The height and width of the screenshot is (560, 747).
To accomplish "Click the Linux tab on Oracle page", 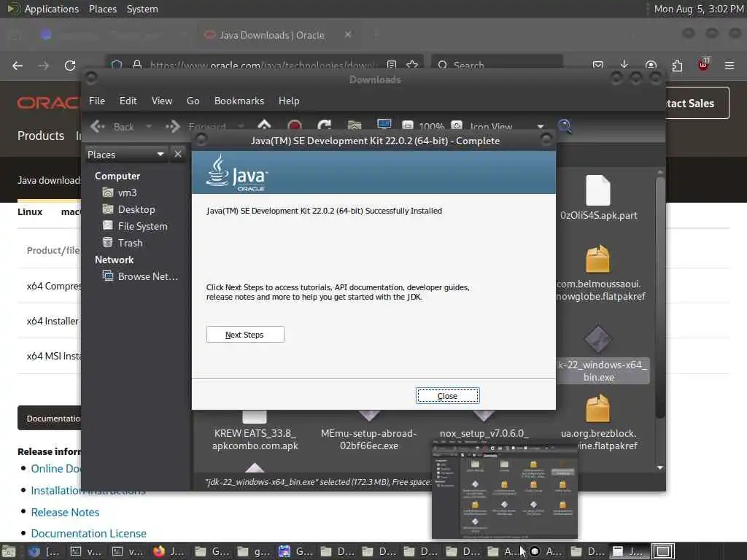I will 30,212.
